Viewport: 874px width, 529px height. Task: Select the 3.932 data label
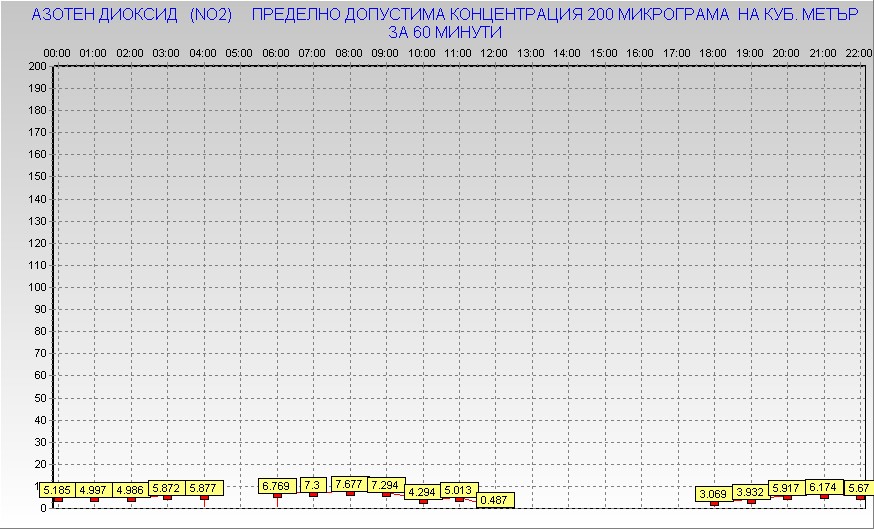(750, 493)
